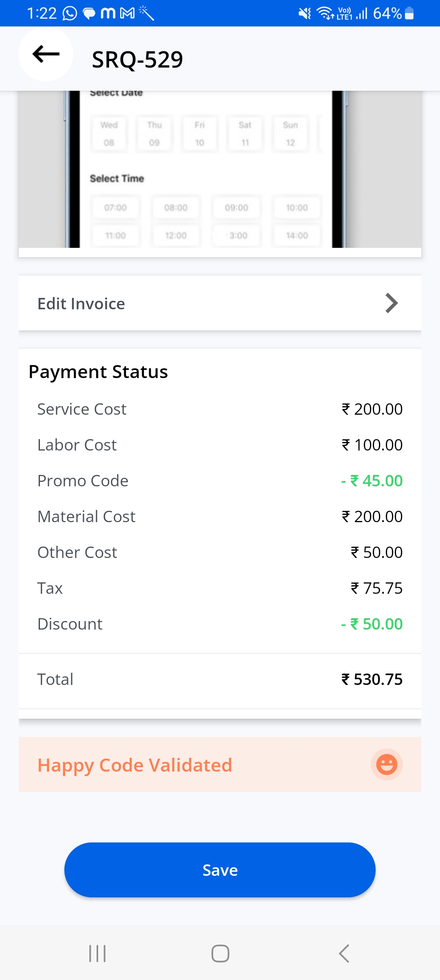Tap the WhatsApp status bar icon
The width and height of the screenshot is (440, 980).
(x=70, y=13)
